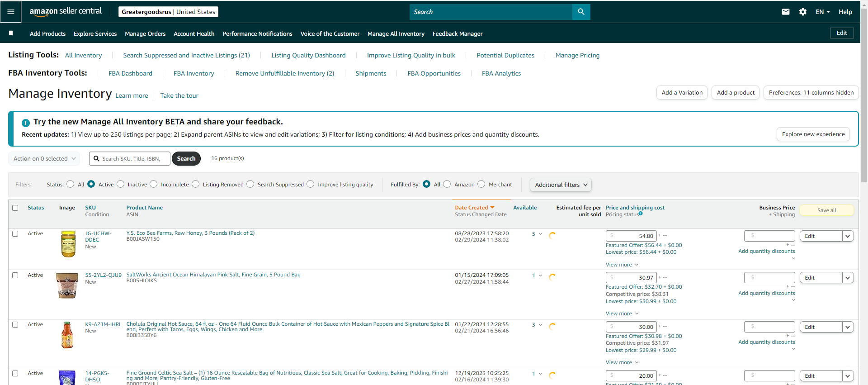Open Feedback Manager menu item
868x385 pixels.
tap(458, 33)
